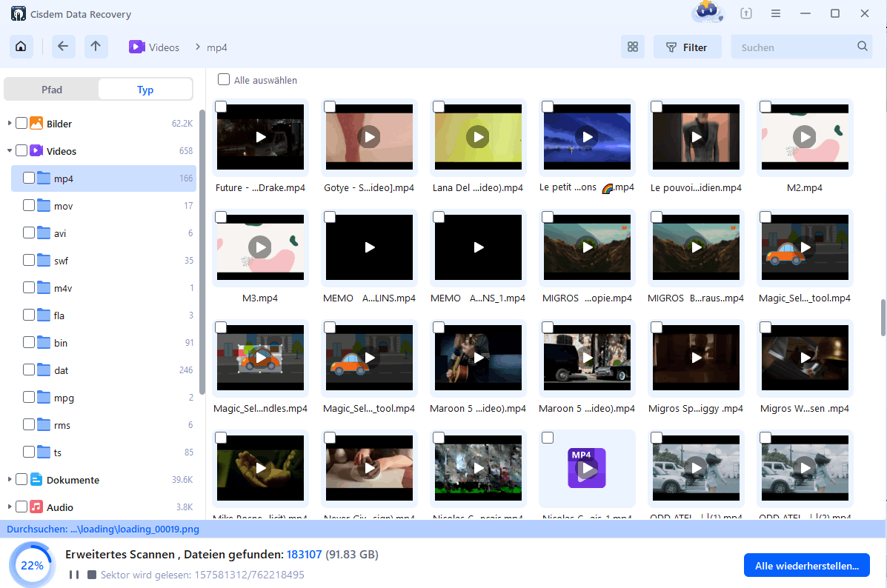
Task: Open the hamburger menu icon
Action: click(775, 13)
